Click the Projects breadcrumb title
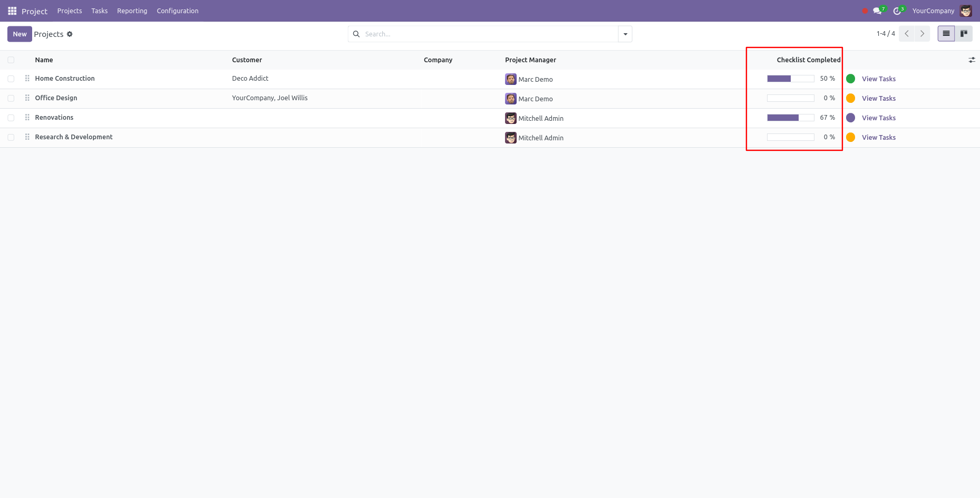 tap(48, 34)
